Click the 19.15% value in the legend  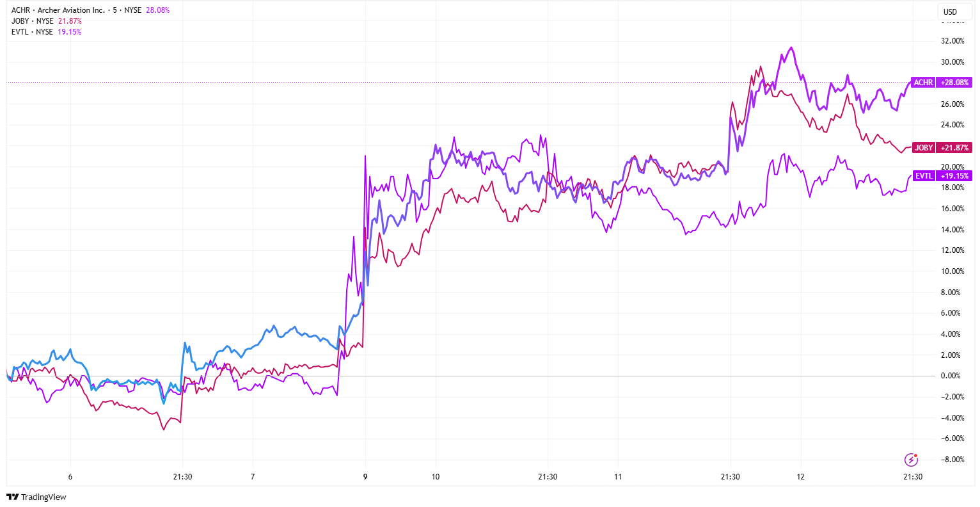(x=70, y=32)
